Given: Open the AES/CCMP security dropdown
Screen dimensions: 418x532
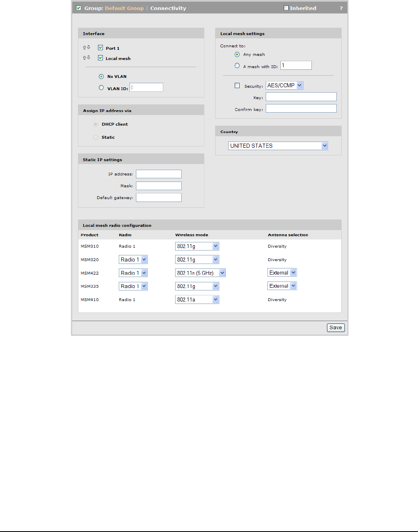Looking at the screenshot, I should click(285, 85).
